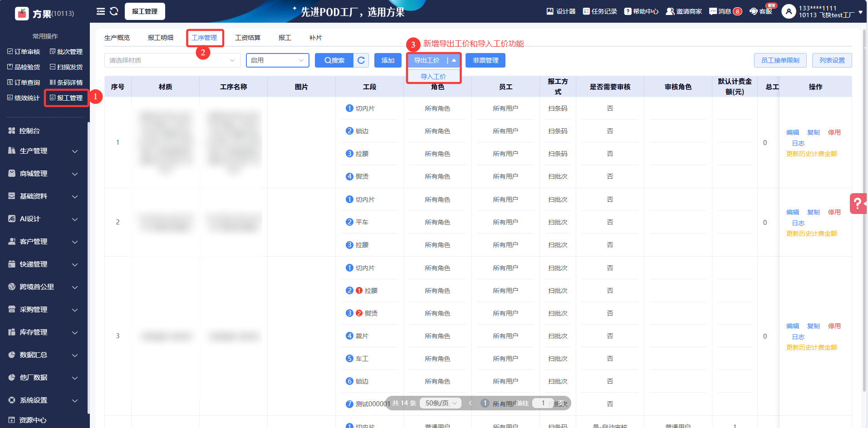
Task: Click 员工接单限制 button
Action: point(780,60)
